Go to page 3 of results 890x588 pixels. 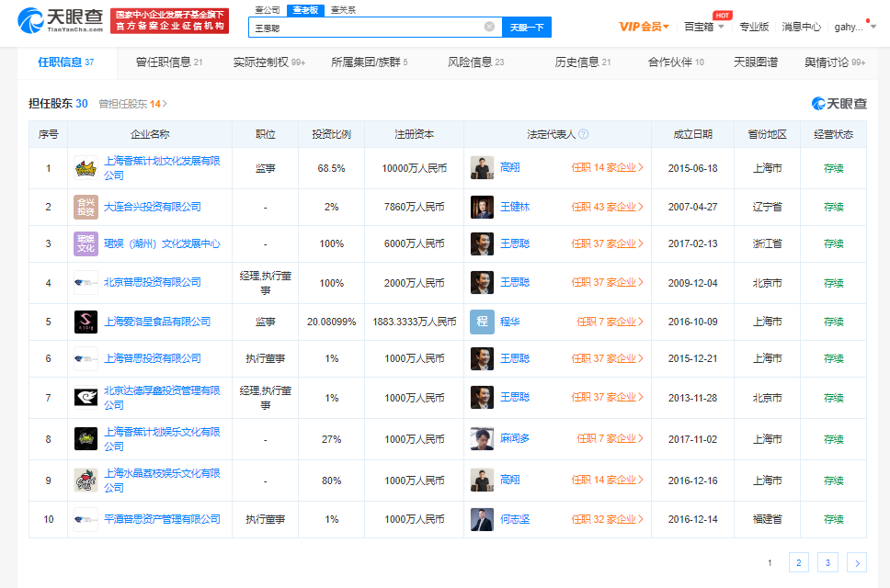[x=827, y=562]
